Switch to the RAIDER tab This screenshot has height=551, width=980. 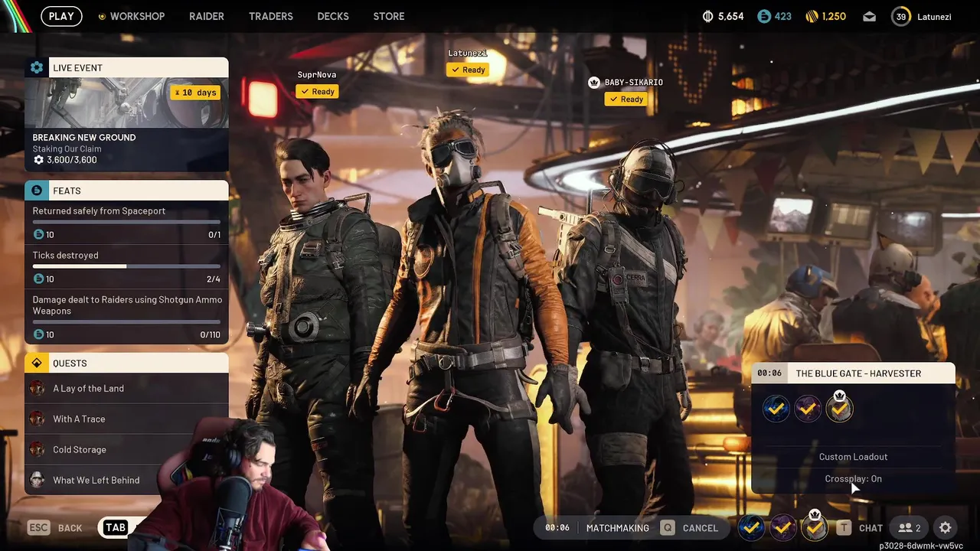pyautogui.click(x=207, y=16)
